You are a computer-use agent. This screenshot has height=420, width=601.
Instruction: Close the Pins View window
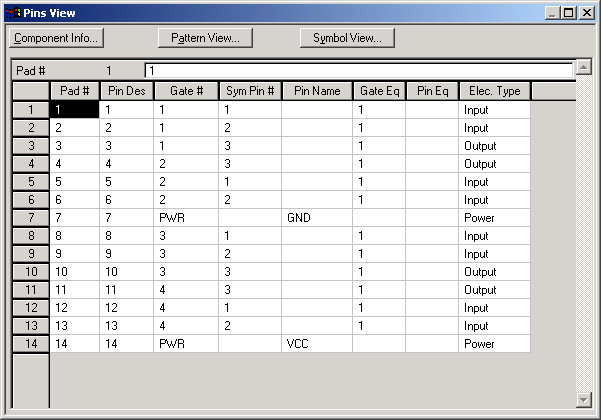(x=587, y=13)
